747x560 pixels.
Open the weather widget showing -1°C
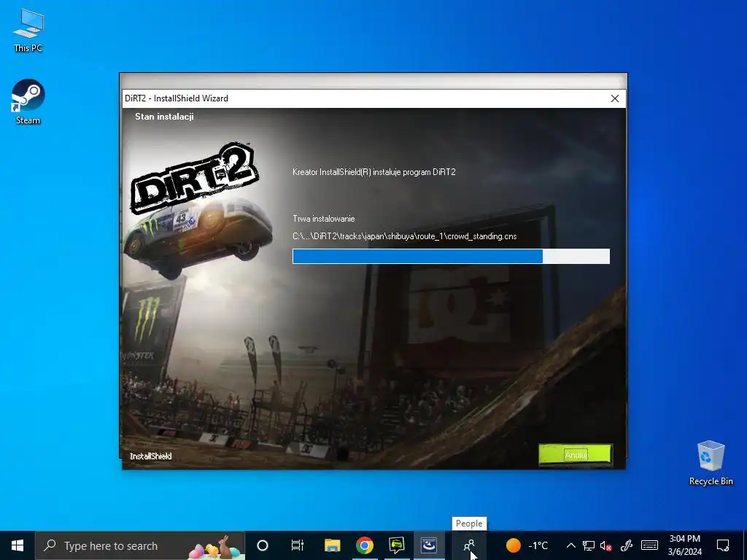[527, 545]
